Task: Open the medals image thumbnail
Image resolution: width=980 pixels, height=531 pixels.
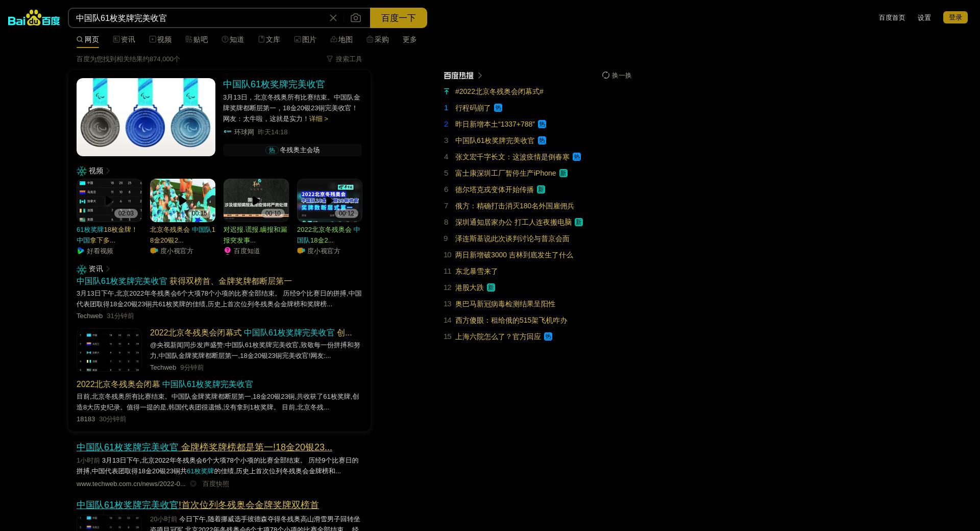Action: tap(146, 117)
